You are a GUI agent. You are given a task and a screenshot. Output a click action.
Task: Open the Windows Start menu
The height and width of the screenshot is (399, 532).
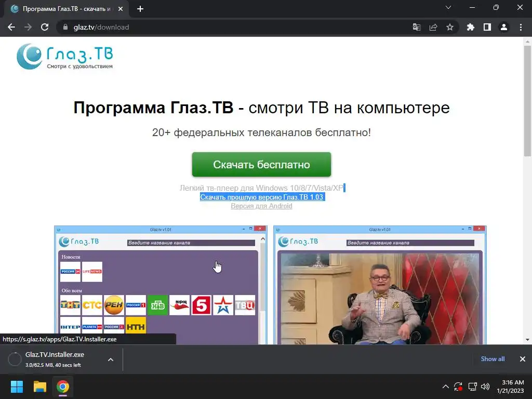(17, 387)
